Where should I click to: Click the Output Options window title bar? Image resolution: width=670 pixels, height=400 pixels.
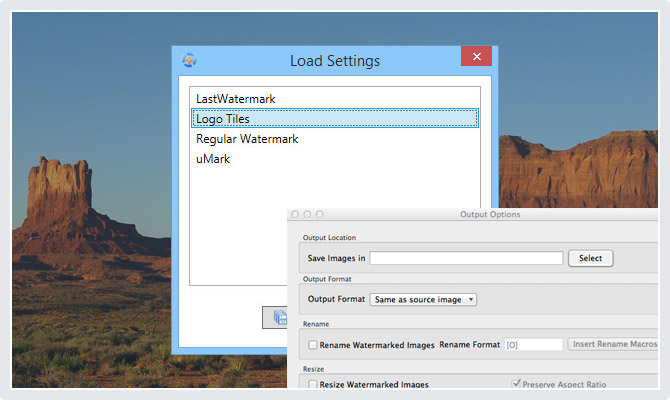pos(489,214)
